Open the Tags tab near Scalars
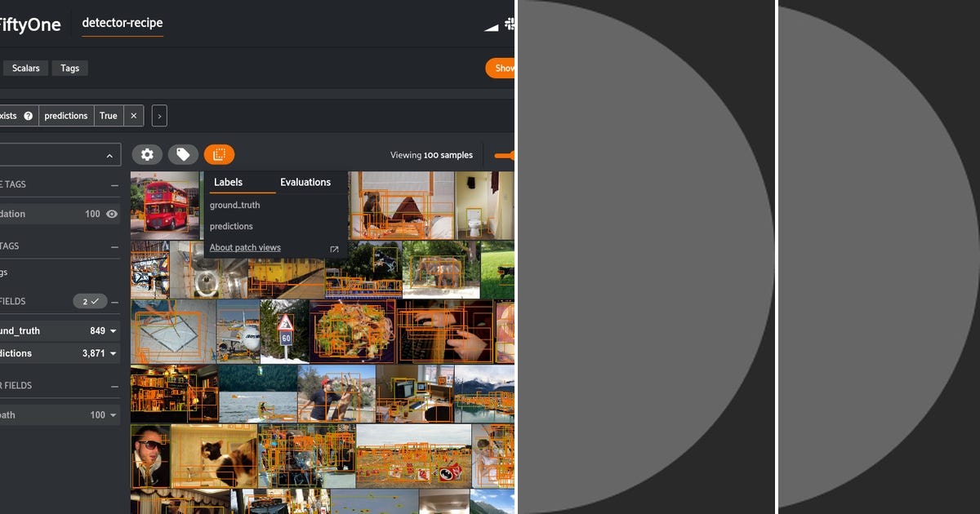 [x=69, y=68]
